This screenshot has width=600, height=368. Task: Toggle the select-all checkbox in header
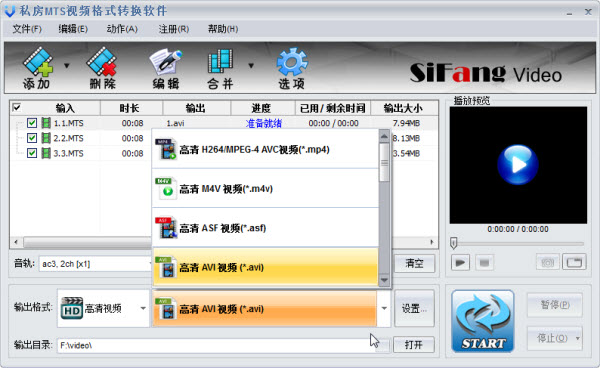pos(16,107)
